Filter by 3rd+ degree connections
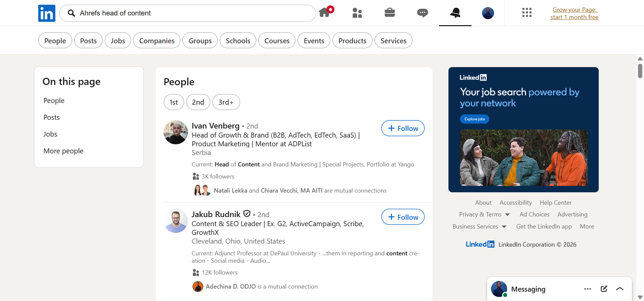The image size is (644, 301). point(226,102)
